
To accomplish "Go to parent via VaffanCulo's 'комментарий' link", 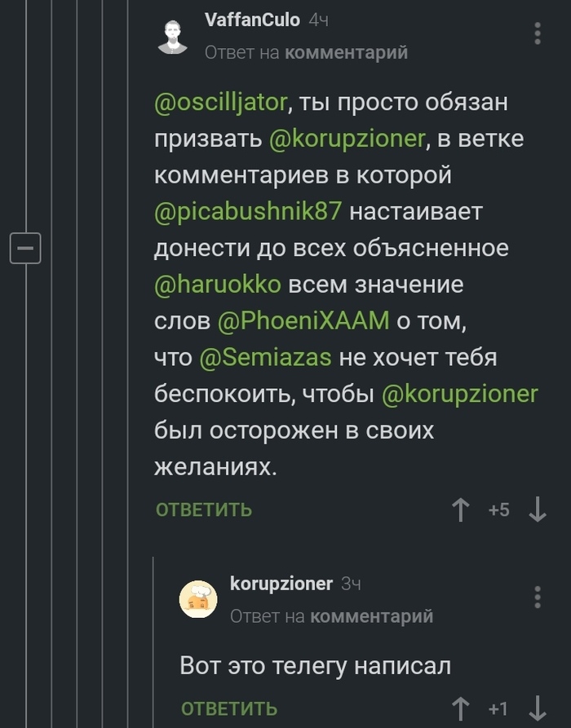I will click(347, 53).
